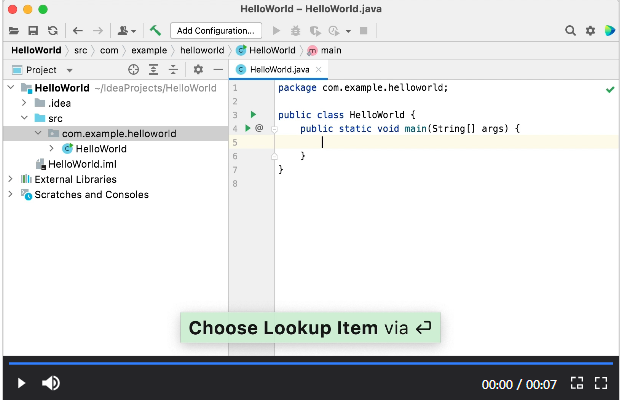Viewport: 621px width, 400px height.
Task: Open Project panel gear options
Action: 198,70
